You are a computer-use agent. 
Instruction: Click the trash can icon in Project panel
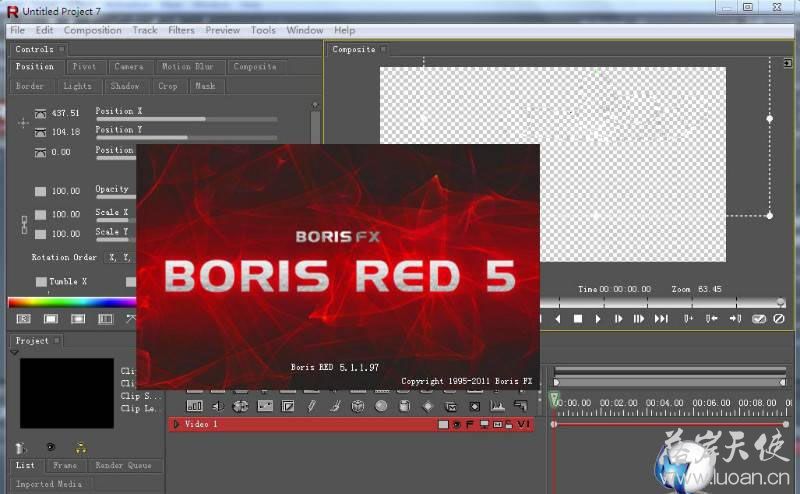pyautogui.click(x=20, y=448)
